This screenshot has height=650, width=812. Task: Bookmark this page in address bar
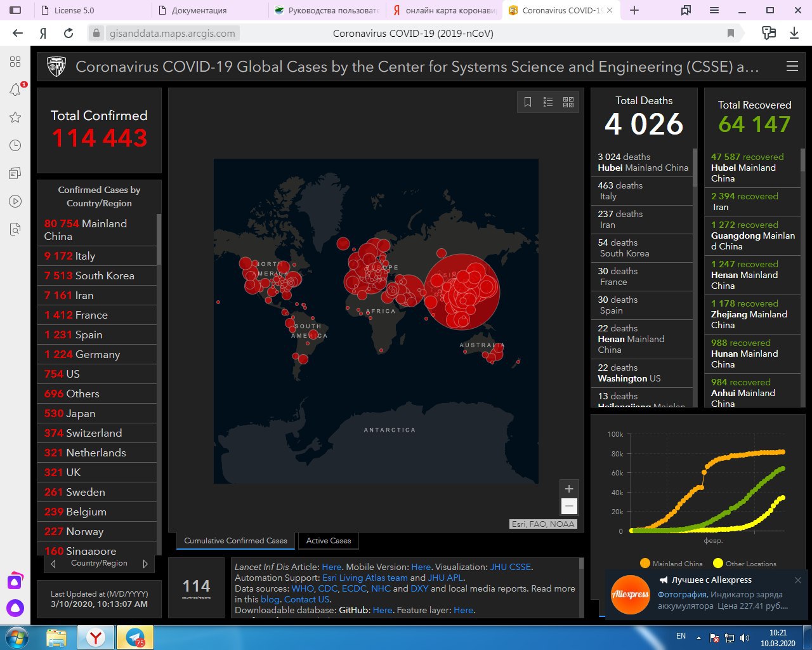point(731,34)
